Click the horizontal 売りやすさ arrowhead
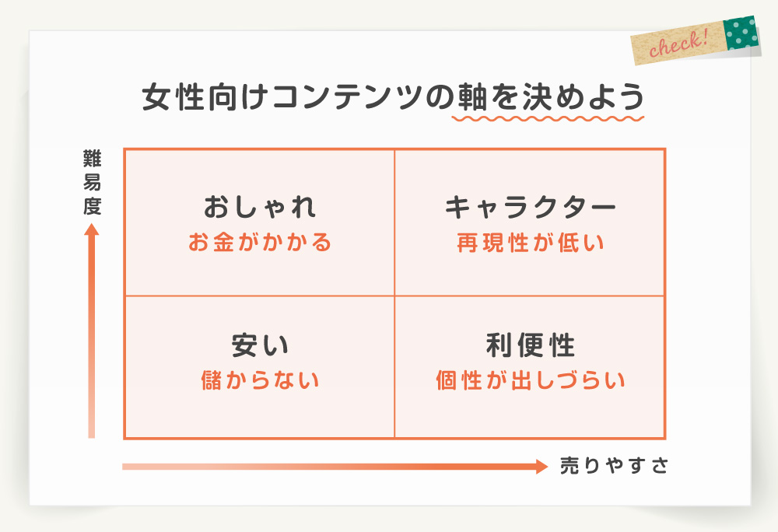This screenshot has width=778, height=532. point(541,467)
